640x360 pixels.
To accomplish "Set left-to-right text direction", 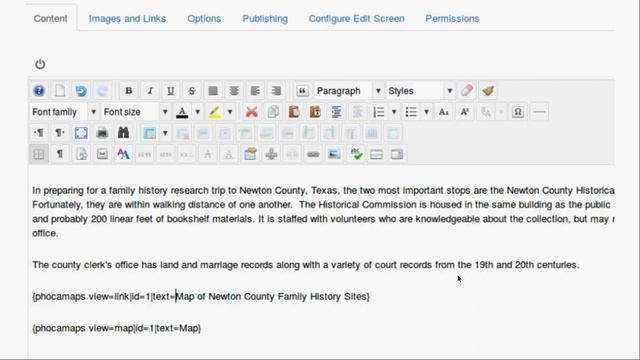I will 39,133.
